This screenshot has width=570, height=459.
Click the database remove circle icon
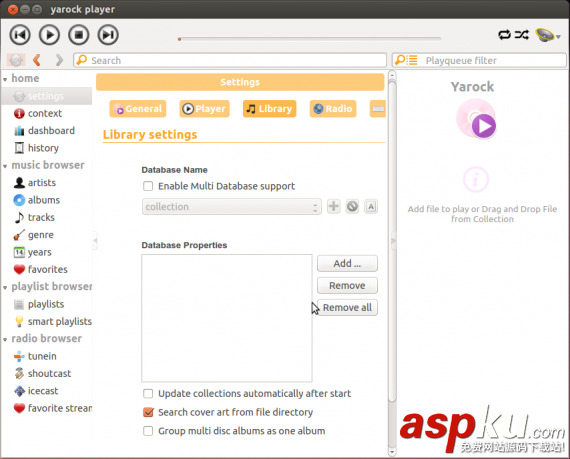coord(352,206)
